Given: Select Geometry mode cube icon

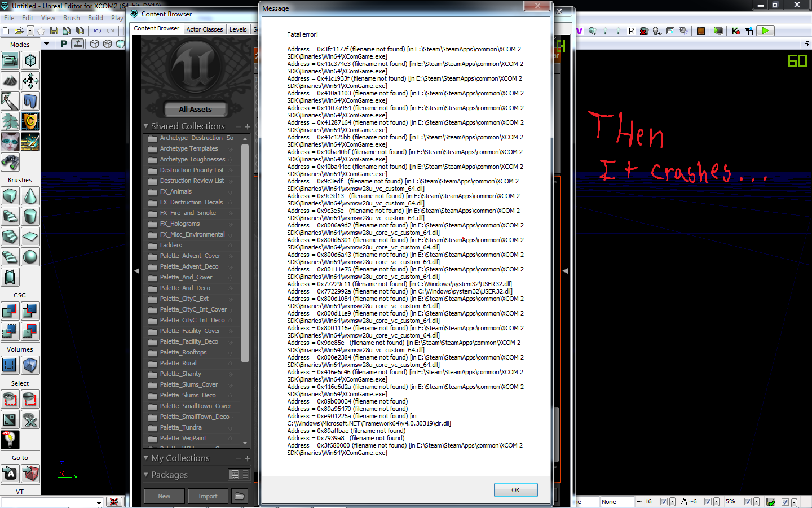Looking at the screenshot, I should pyautogui.click(x=30, y=60).
